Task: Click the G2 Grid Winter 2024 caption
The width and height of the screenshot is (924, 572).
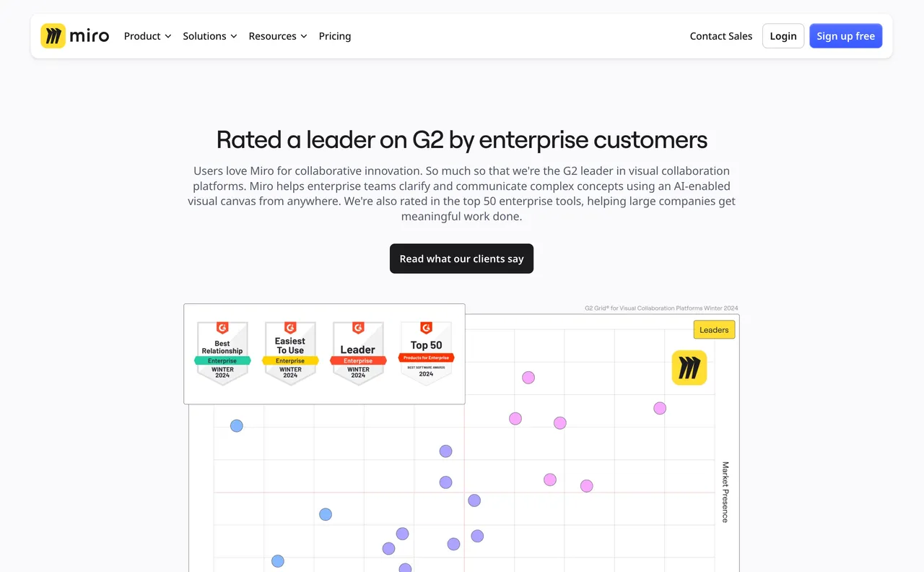Action: [x=661, y=308]
